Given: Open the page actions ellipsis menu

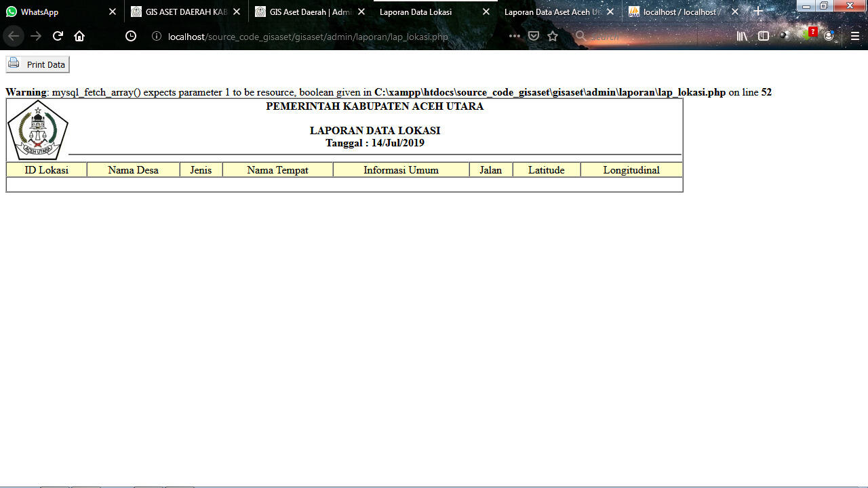Looking at the screenshot, I should coord(515,37).
